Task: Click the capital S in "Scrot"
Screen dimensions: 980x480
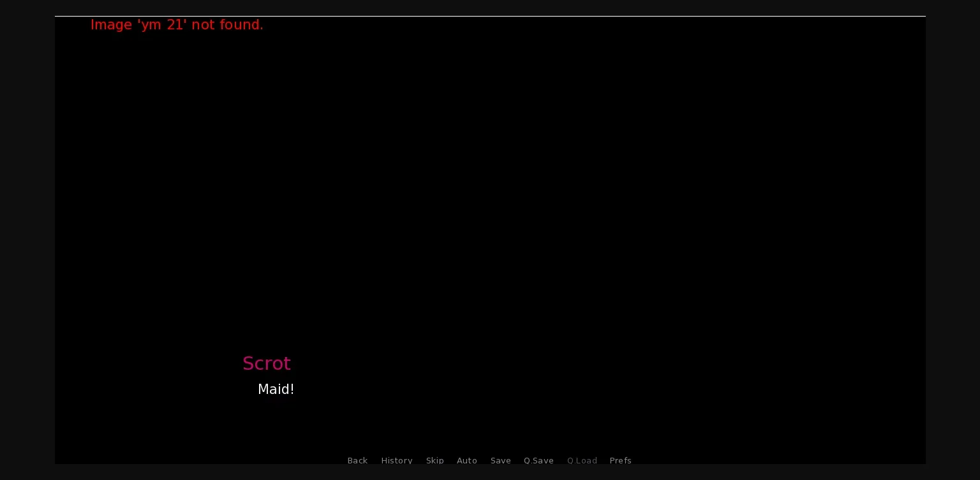Action: (248, 363)
